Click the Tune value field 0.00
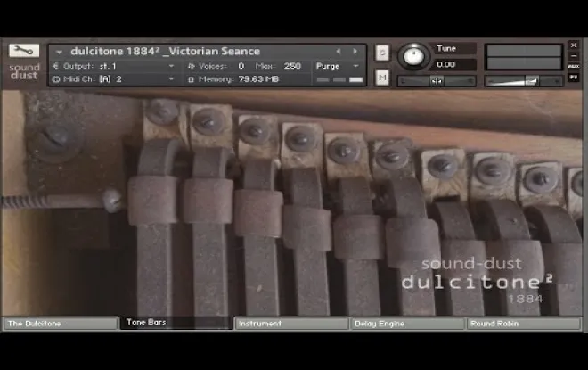The height and width of the screenshot is (370, 588). pos(454,64)
